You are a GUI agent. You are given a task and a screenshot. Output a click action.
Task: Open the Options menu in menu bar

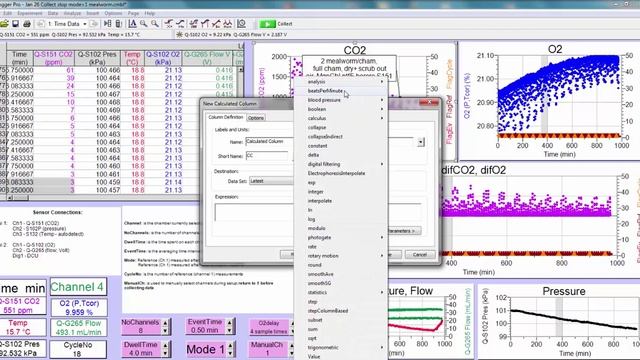tap(113, 13)
